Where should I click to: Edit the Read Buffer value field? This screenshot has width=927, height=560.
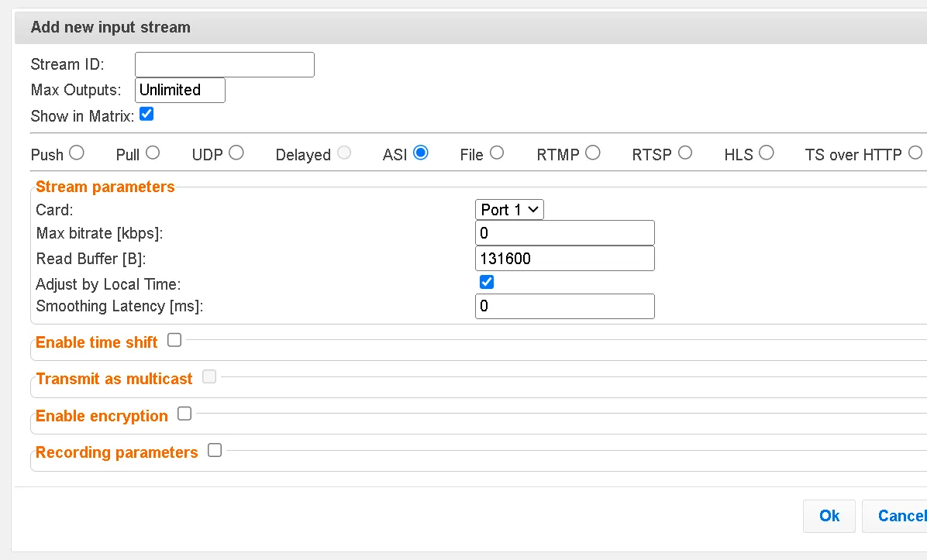(564, 259)
